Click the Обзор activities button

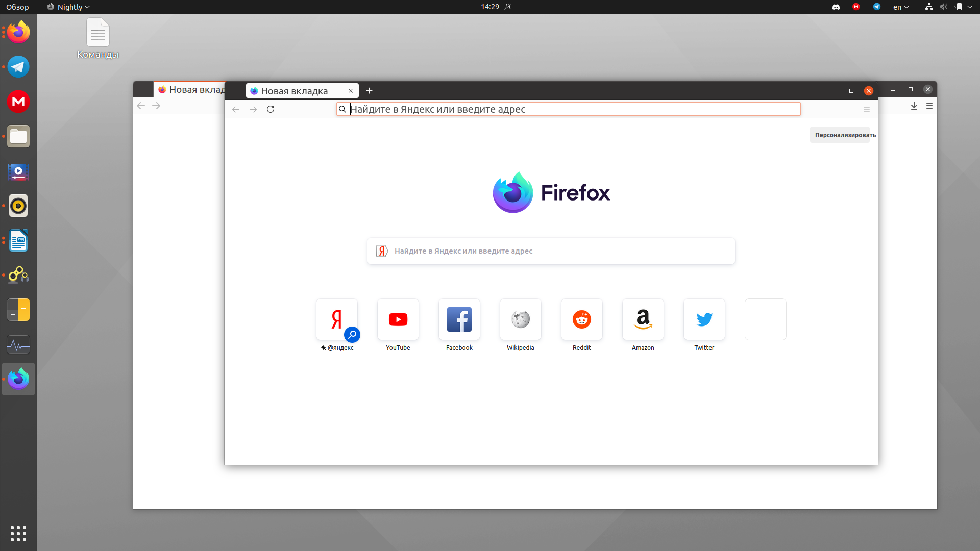click(x=17, y=7)
